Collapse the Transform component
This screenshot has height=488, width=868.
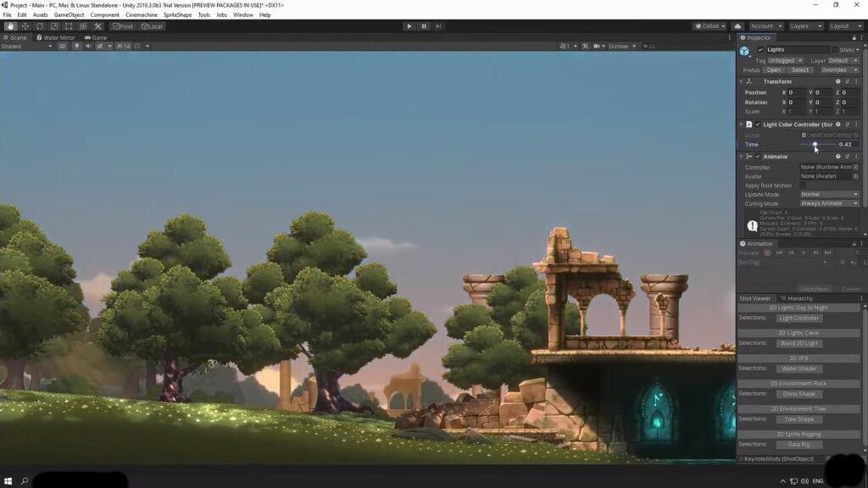pyautogui.click(x=741, y=81)
